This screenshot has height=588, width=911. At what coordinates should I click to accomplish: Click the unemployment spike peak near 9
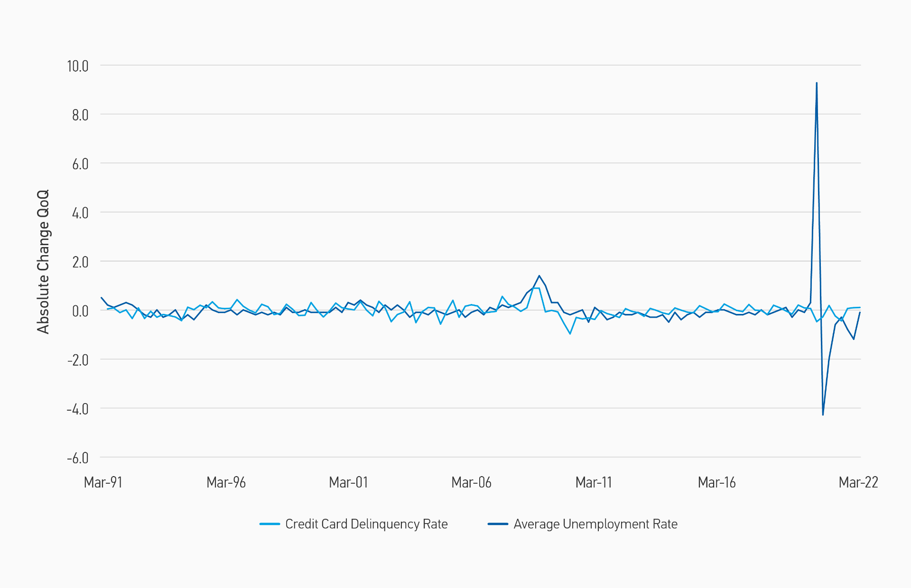click(817, 83)
